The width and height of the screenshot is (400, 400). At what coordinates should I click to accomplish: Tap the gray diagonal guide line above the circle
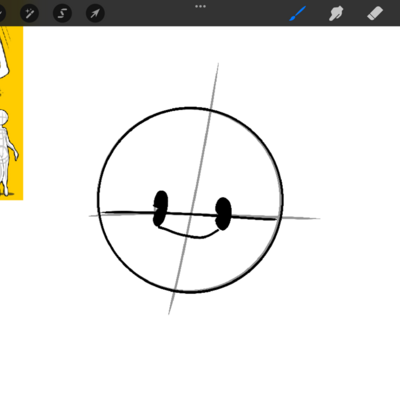coord(215,85)
